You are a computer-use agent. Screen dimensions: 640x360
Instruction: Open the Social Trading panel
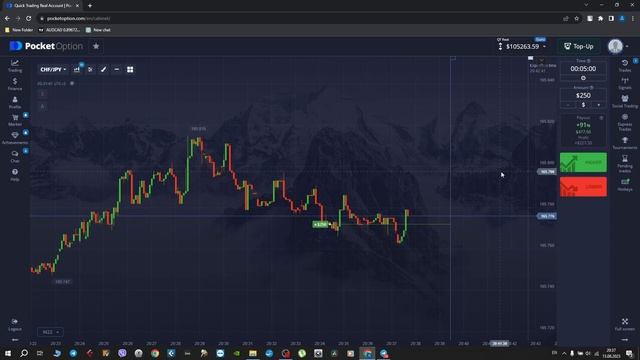(x=624, y=101)
